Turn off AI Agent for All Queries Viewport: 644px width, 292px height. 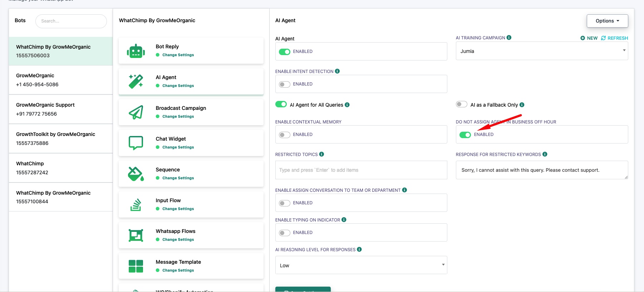point(281,104)
